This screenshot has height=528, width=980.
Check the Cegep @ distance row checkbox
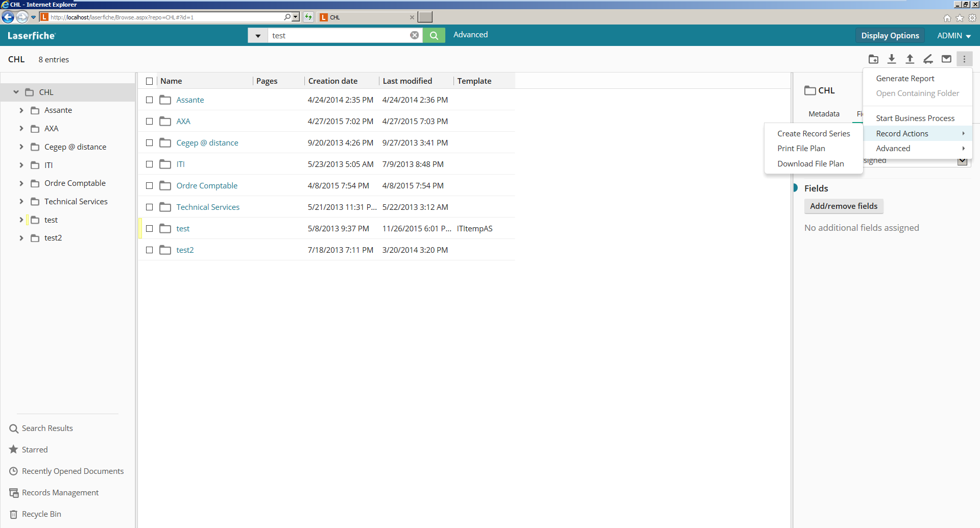[x=150, y=143]
